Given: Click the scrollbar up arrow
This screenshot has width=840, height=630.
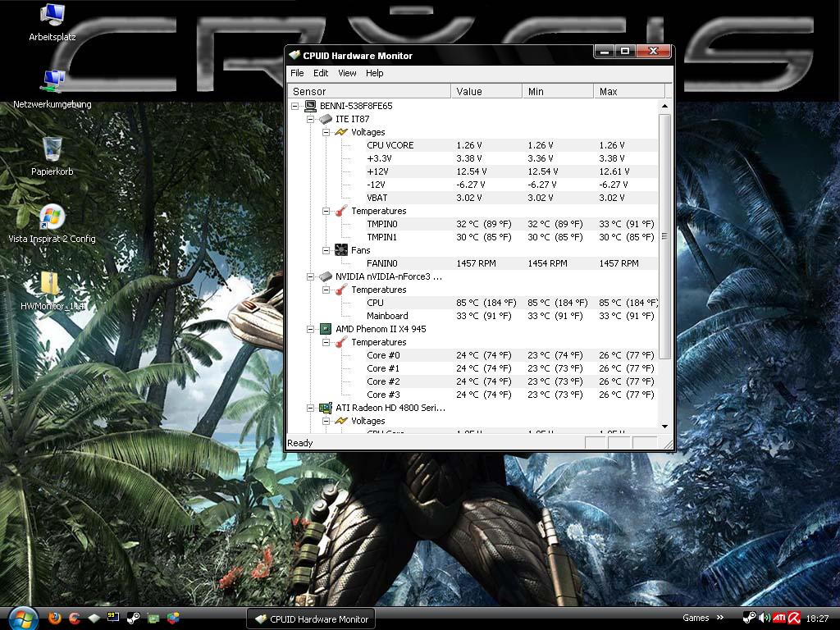Looking at the screenshot, I should point(664,106).
